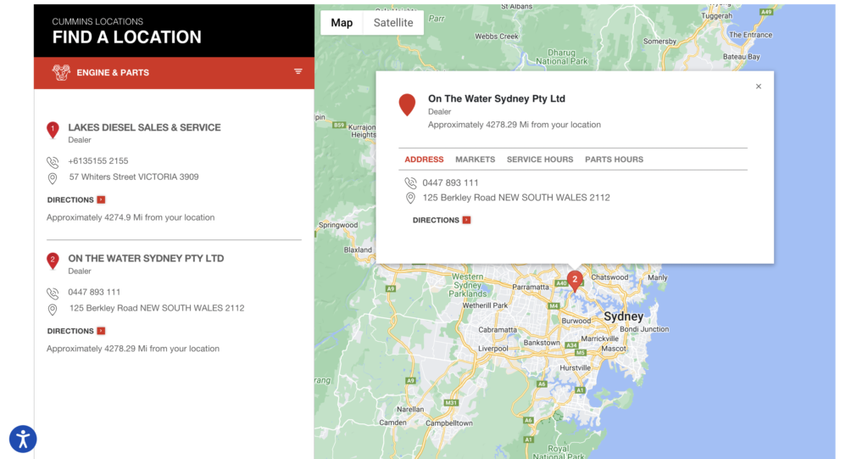Open Directions for Lakes Diesel Sales & Service
Screen dimensions: 868x459
pyautogui.click(x=75, y=199)
